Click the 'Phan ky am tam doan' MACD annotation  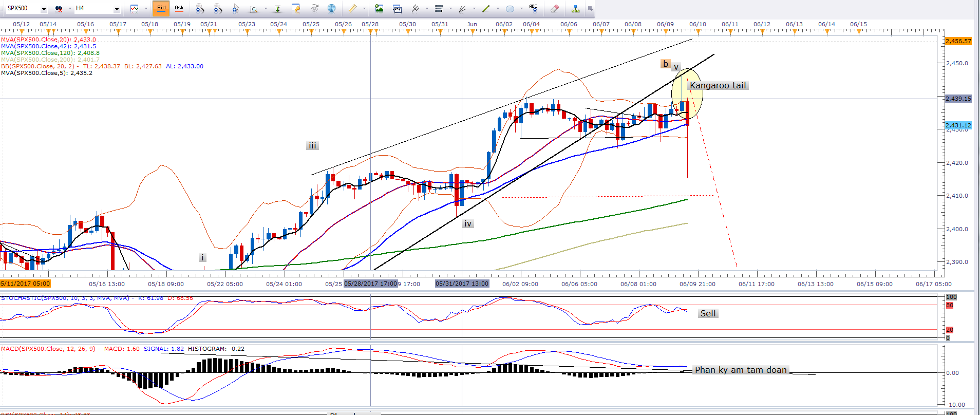740,370
